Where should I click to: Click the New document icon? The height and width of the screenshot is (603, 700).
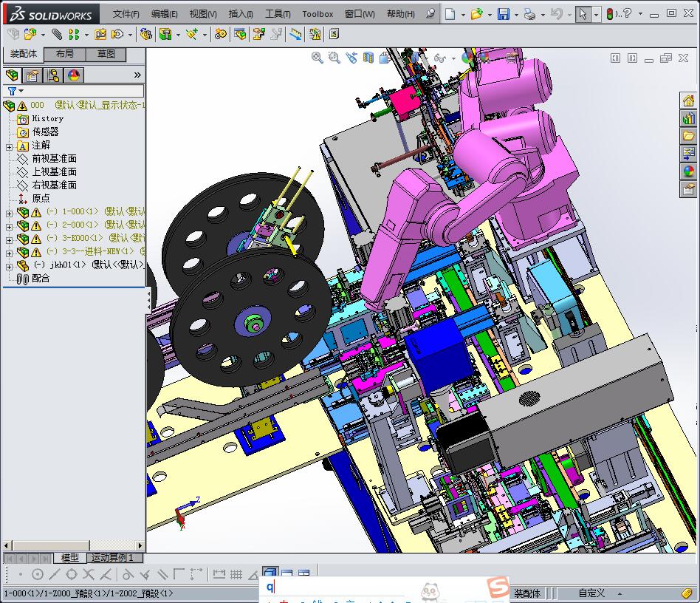click(x=450, y=14)
